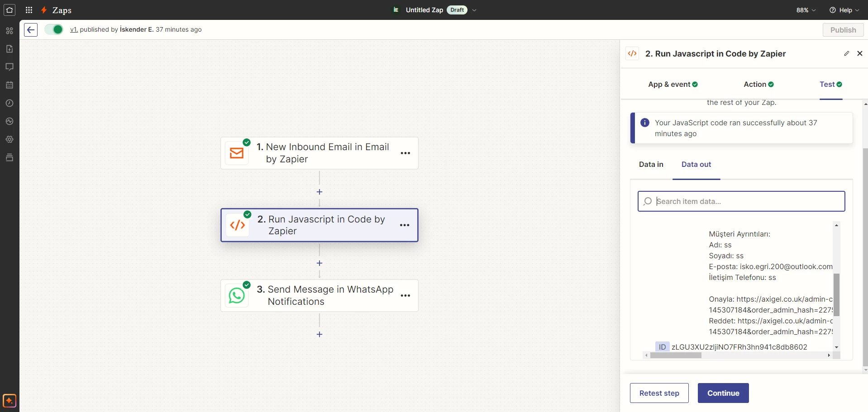Toggle the Zap on/off switch
868x412 pixels.
[54, 29]
